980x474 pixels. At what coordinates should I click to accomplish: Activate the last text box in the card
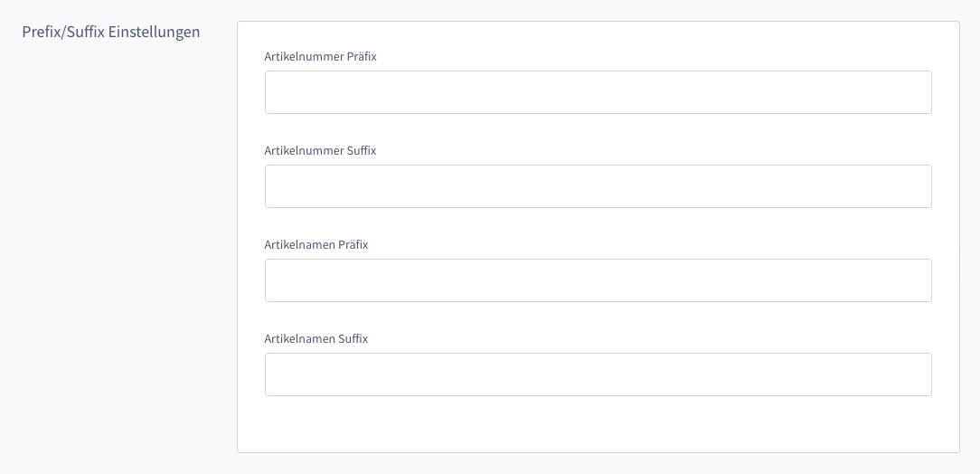(x=598, y=374)
